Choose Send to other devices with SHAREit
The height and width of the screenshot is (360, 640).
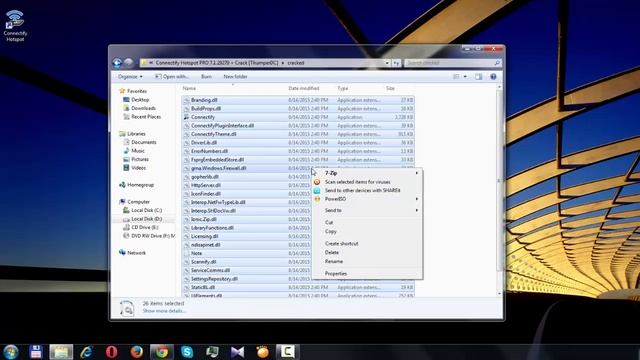367,191
